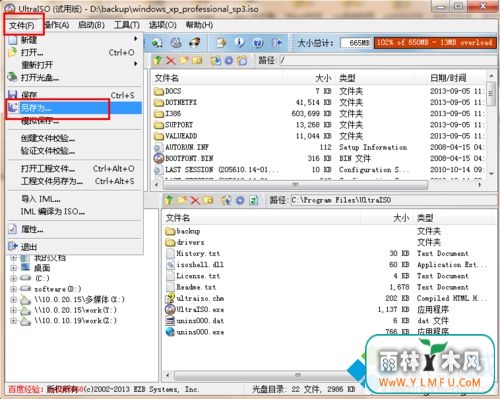The width and height of the screenshot is (500, 399).
Task: Click the add-to-image icon in local pane toolbar
Action: click(227, 200)
